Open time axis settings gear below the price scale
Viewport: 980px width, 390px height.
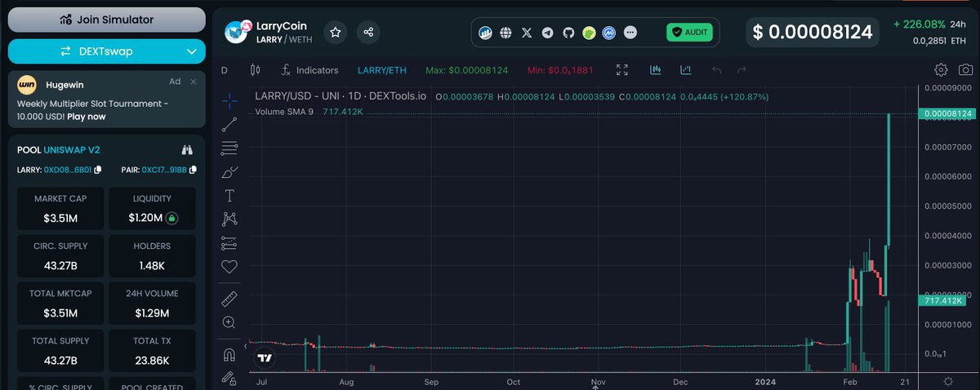[948, 381]
